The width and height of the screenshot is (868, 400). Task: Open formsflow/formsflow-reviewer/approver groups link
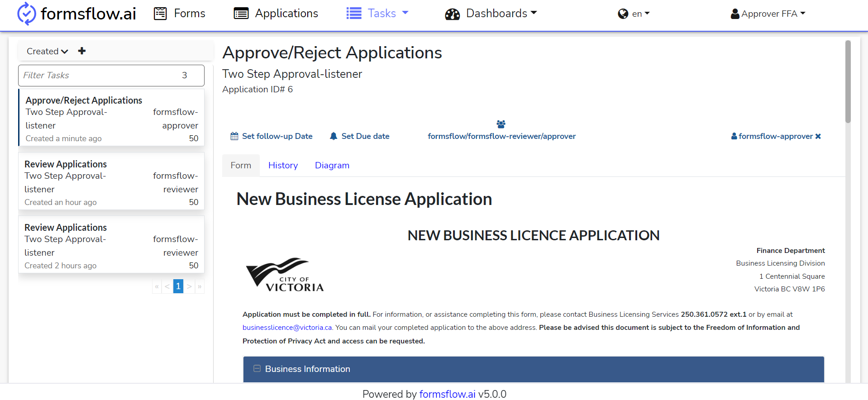pyautogui.click(x=501, y=136)
